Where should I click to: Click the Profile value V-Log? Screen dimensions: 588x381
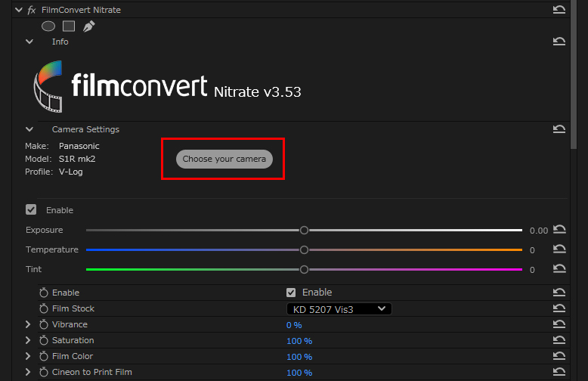click(70, 172)
